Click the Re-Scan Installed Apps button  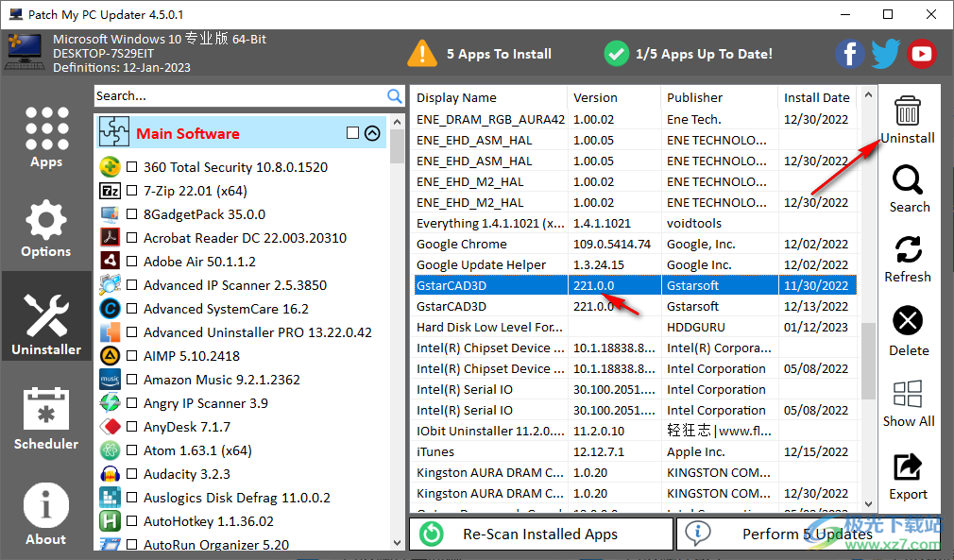tap(540, 533)
